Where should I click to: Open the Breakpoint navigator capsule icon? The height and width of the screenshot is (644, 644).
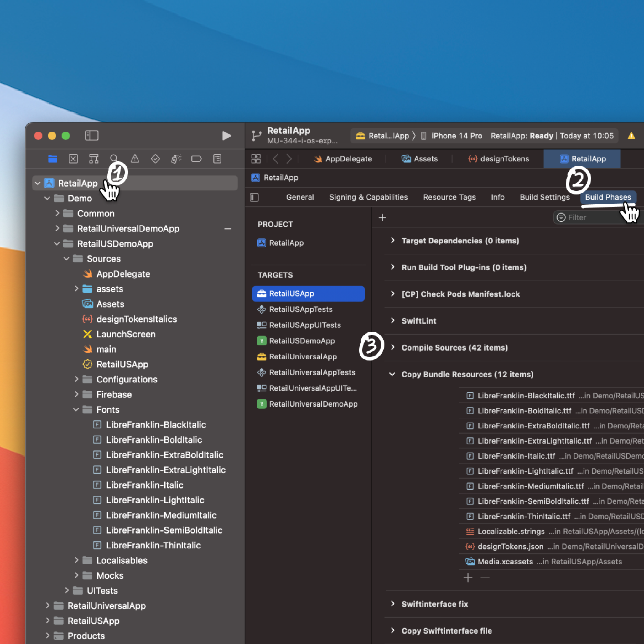pos(196,159)
